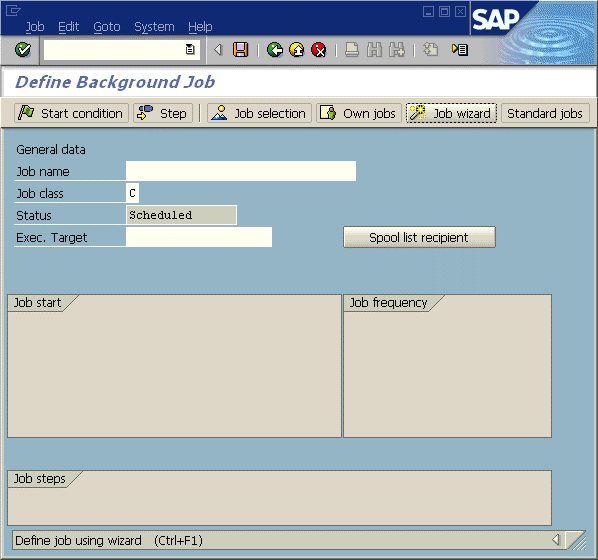The image size is (598, 560).
Task: Click the red Cancel icon
Action: pos(319,50)
